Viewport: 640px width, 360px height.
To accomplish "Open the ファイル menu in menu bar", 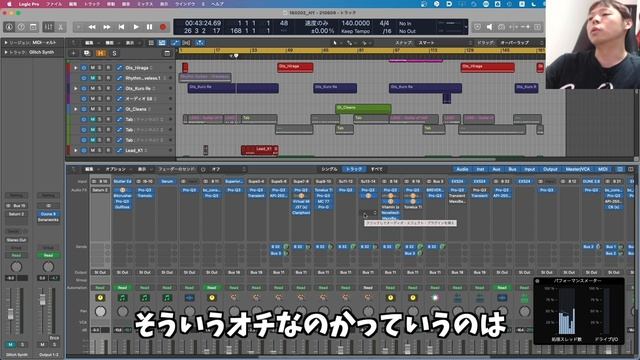I will click(53, 4).
